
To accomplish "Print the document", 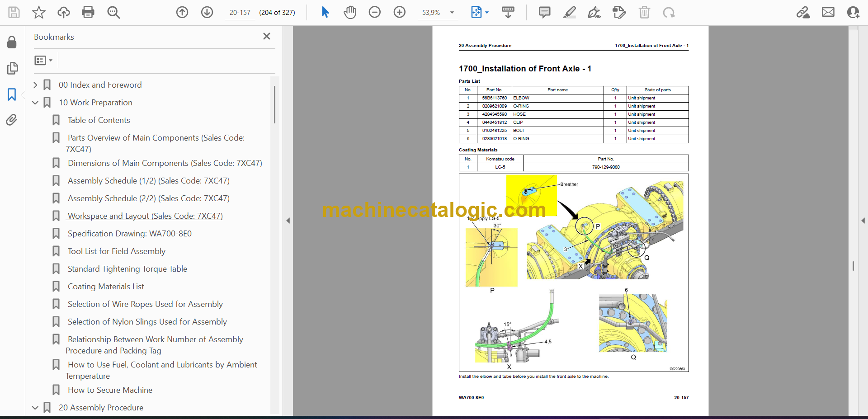I will click(88, 12).
